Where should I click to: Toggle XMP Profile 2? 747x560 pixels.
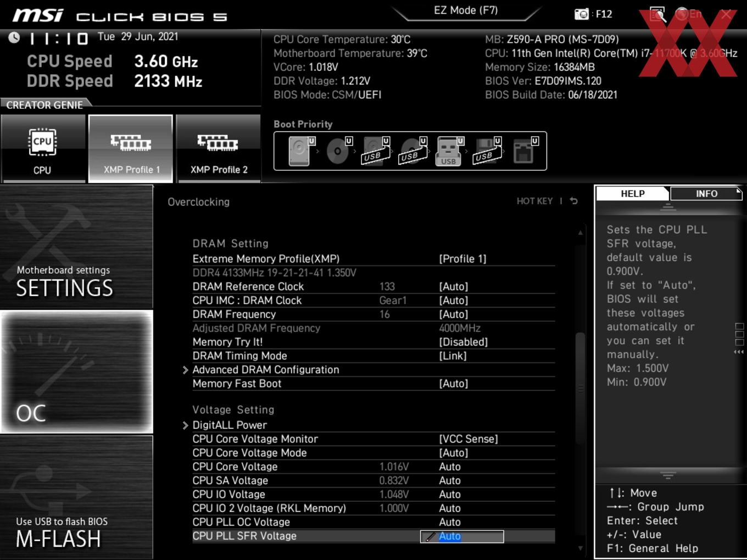pos(219,149)
